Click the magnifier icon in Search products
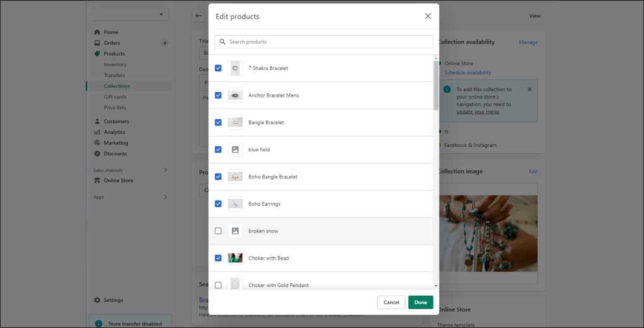 click(x=223, y=42)
